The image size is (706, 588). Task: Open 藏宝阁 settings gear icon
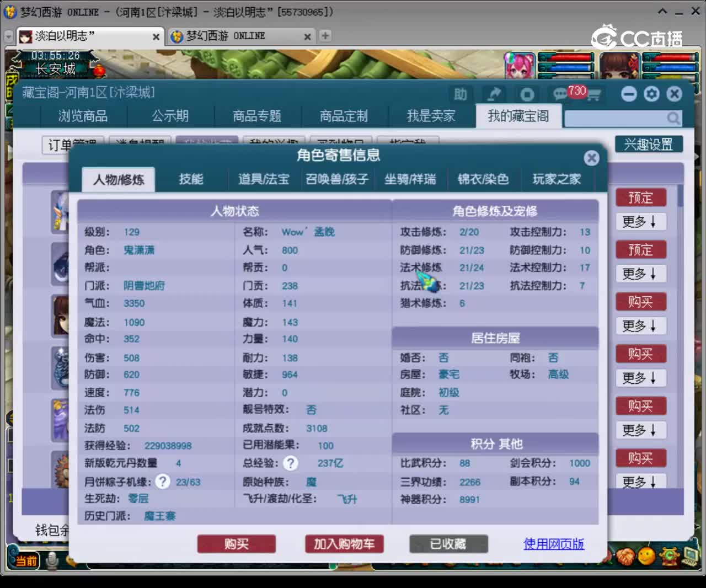tap(651, 94)
